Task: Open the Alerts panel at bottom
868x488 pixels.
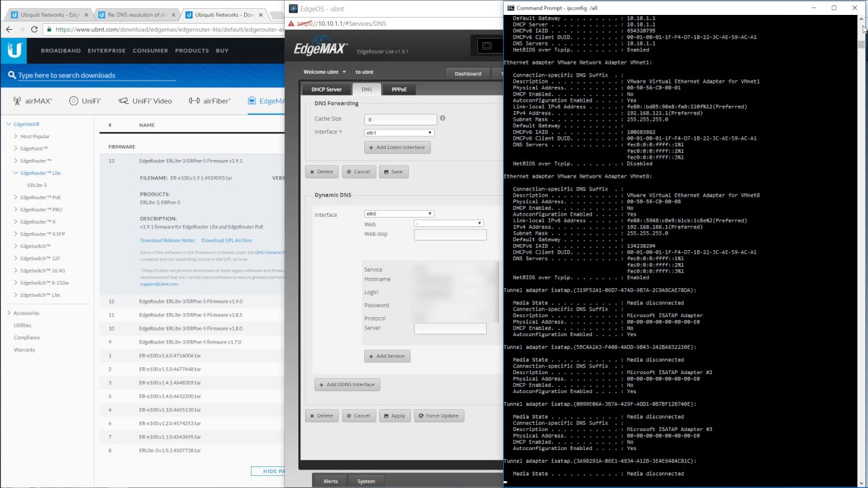Action: pyautogui.click(x=330, y=481)
